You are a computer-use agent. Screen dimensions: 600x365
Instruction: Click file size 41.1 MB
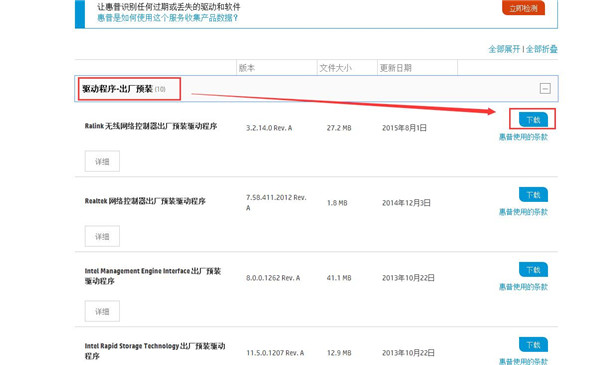click(339, 278)
